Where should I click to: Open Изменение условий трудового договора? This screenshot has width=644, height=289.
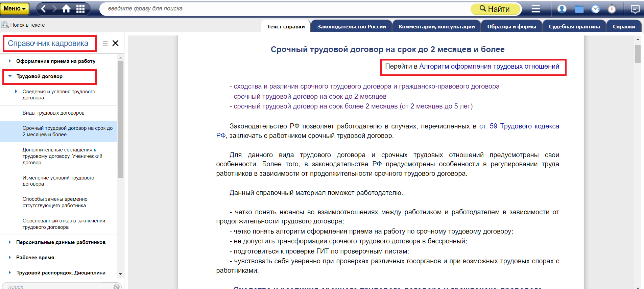click(x=58, y=181)
